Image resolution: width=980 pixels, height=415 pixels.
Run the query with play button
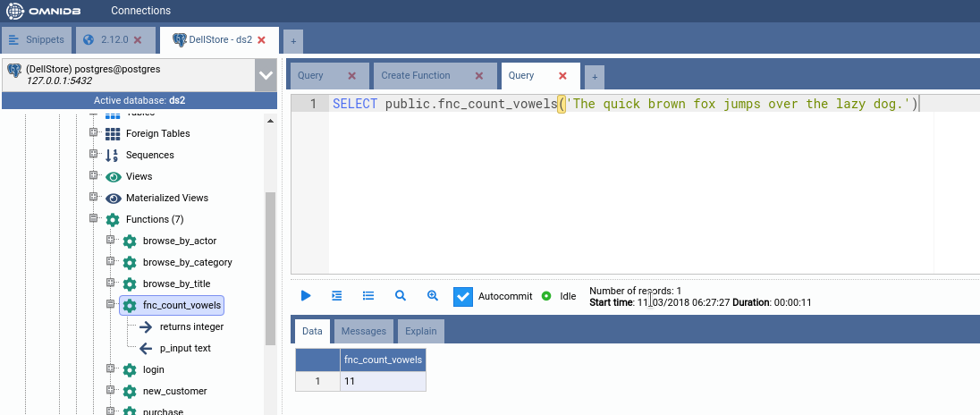(306, 296)
